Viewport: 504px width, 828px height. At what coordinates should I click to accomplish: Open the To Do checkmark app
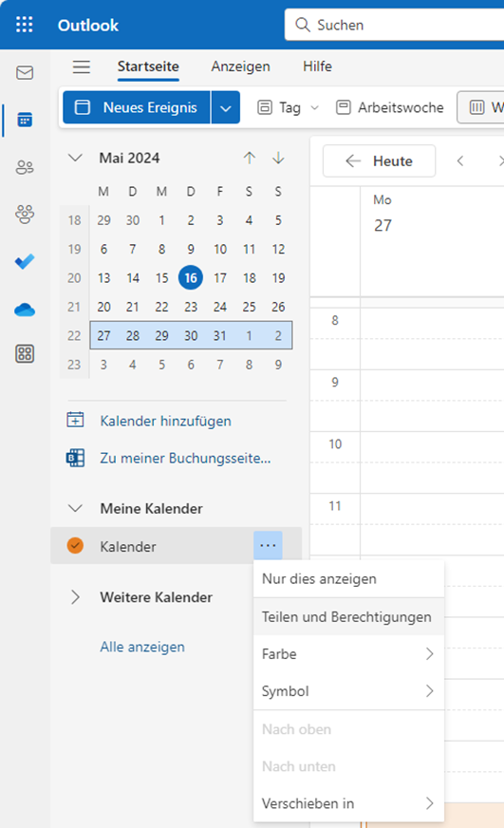pos(25,261)
